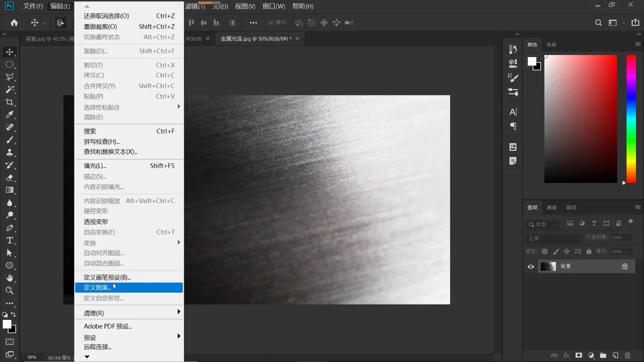Select the Elliptical Marquee tool
Viewport: 644px width, 362px height.
10,64
